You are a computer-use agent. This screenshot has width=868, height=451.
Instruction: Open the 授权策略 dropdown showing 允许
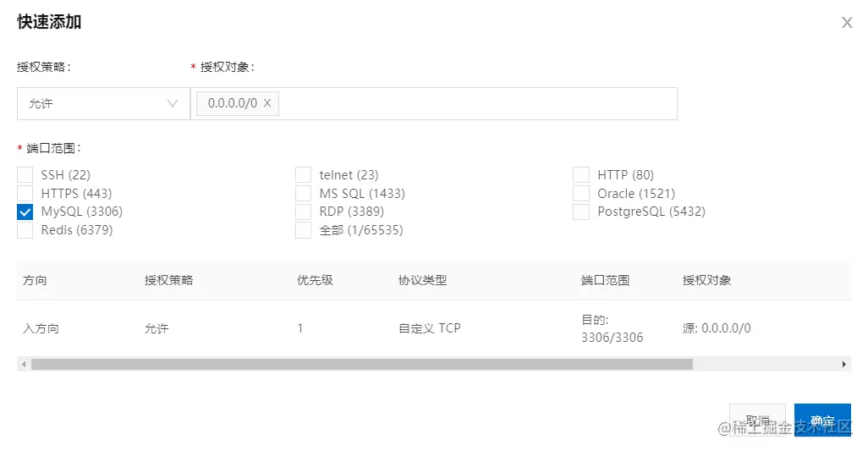103,103
